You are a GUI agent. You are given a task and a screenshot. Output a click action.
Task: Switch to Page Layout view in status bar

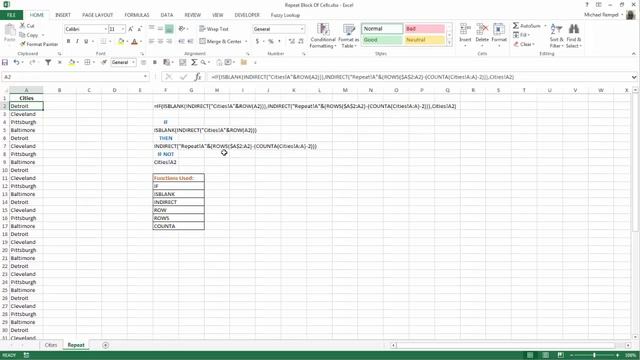pos(545,355)
